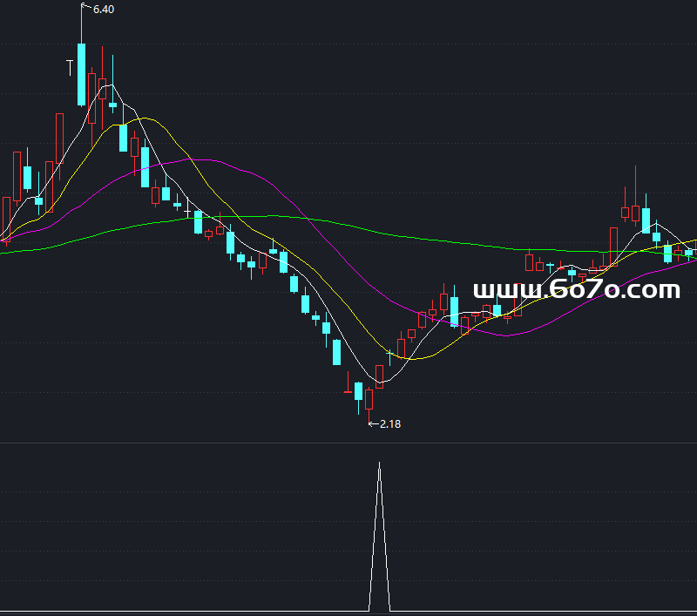Select the large cyan candle left of watermark
The width and height of the screenshot is (697, 616).
454,311
